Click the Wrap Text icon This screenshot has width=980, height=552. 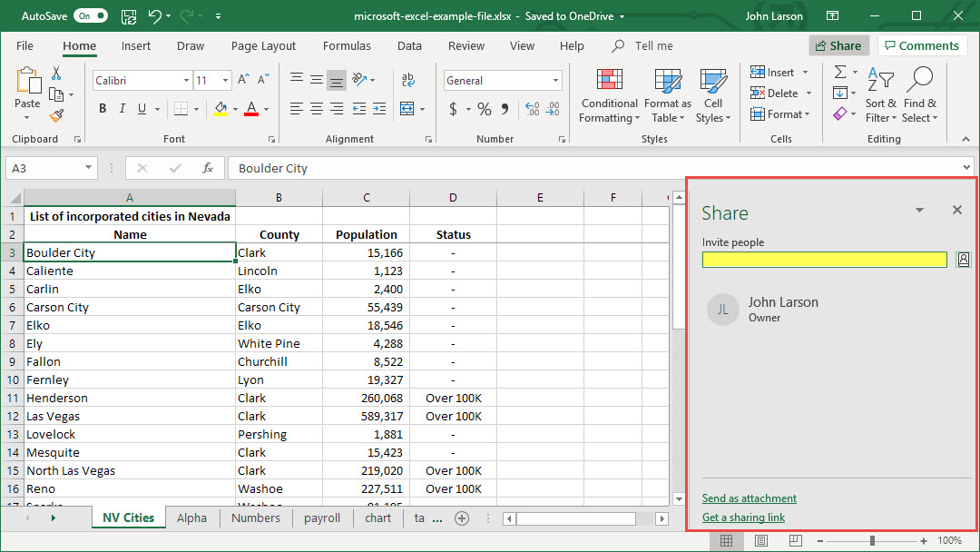tap(407, 80)
